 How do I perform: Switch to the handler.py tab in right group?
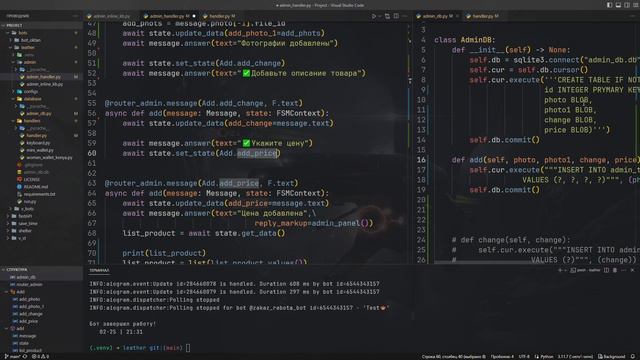coord(483,16)
